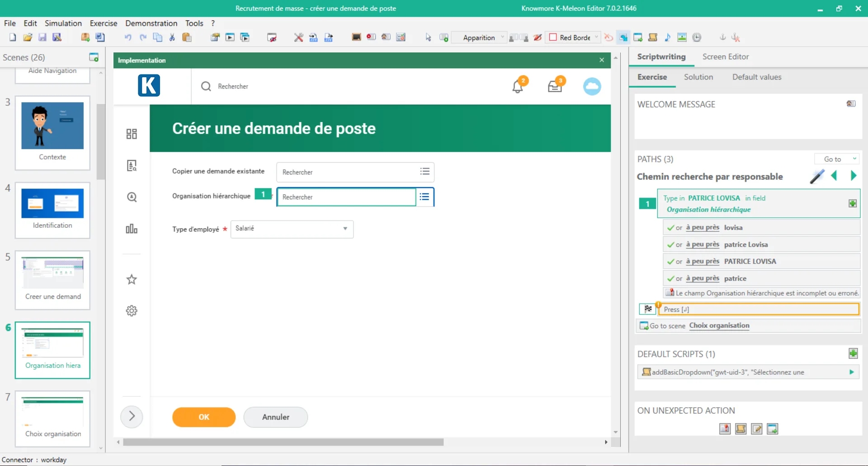
Task: Switch to the Solution tab
Action: [698, 77]
